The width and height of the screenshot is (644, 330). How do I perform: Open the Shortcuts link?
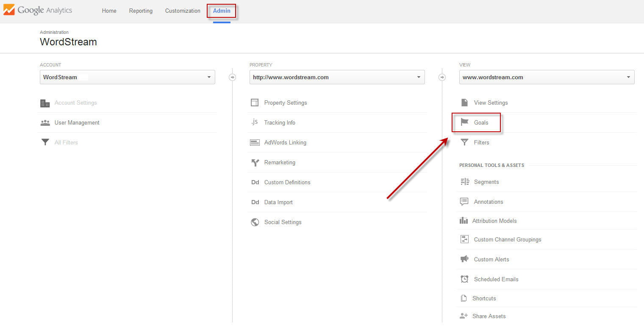[x=484, y=299]
